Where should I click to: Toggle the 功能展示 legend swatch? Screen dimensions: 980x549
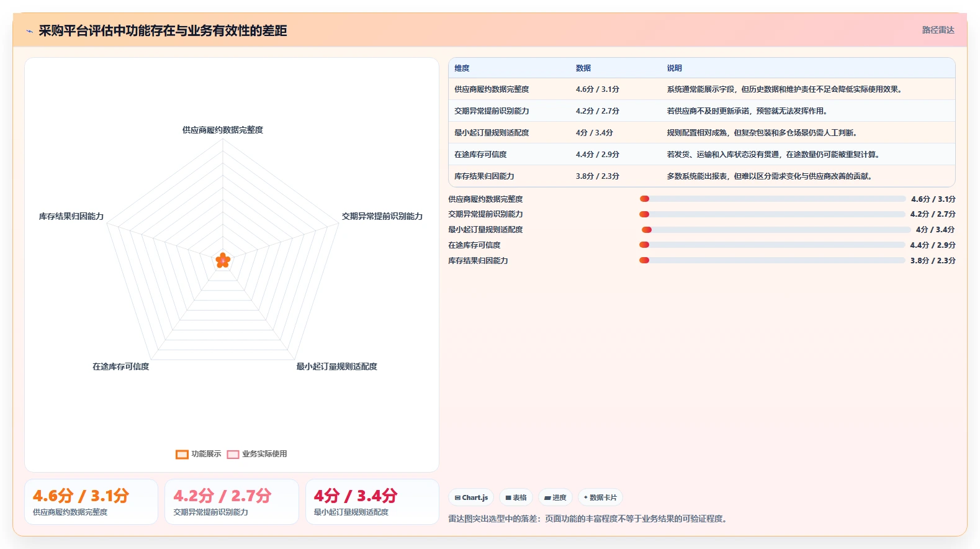click(182, 455)
